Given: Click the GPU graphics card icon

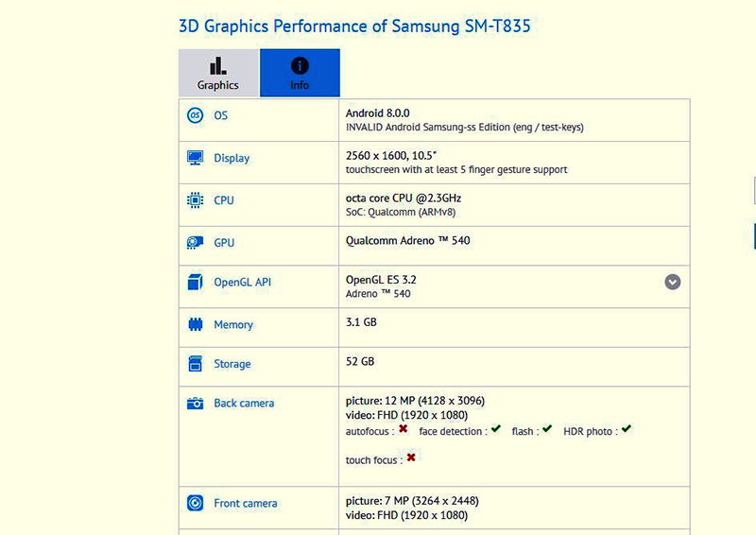Looking at the screenshot, I should pos(196,242).
